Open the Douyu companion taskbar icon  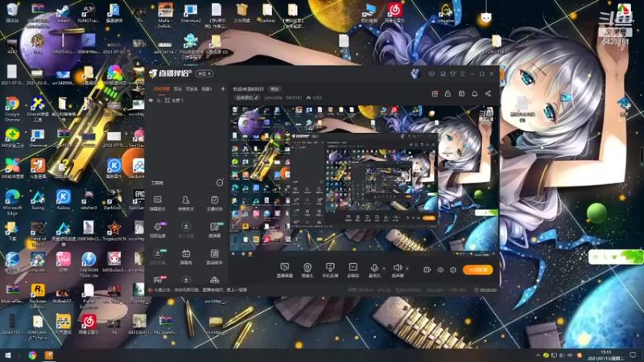[49, 355]
